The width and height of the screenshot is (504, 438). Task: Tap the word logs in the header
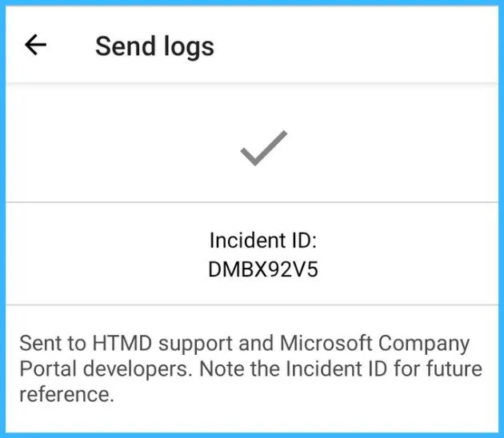coord(189,48)
